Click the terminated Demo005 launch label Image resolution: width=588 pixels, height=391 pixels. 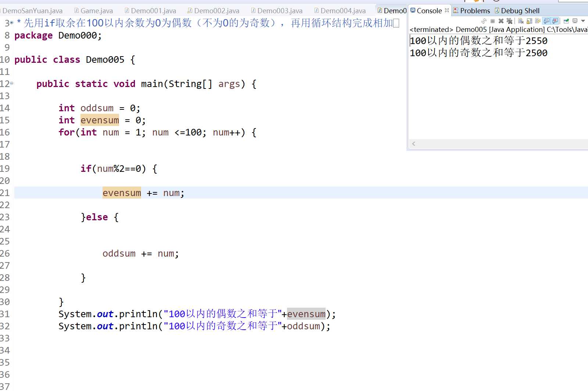click(x=498, y=29)
